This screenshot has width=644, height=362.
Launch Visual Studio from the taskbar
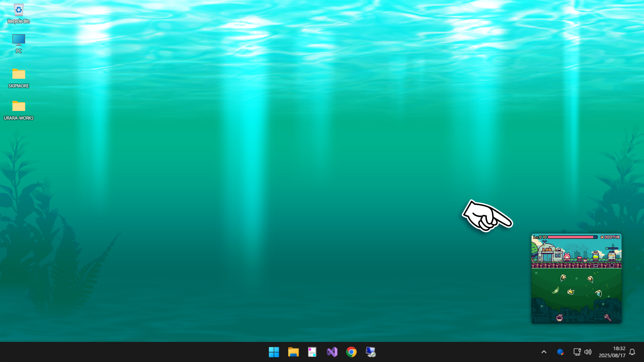(x=332, y=352)
